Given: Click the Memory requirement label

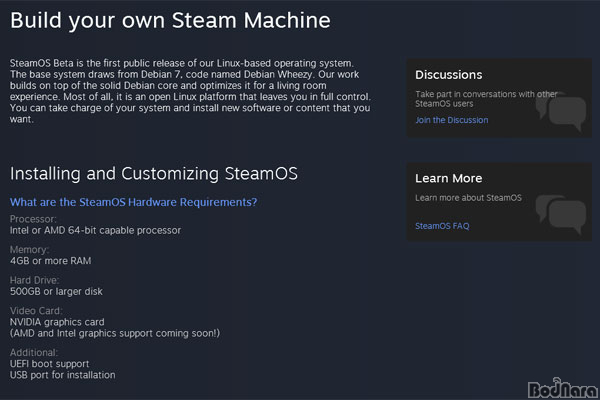Looking at the screenshot, I should point(29,250).
